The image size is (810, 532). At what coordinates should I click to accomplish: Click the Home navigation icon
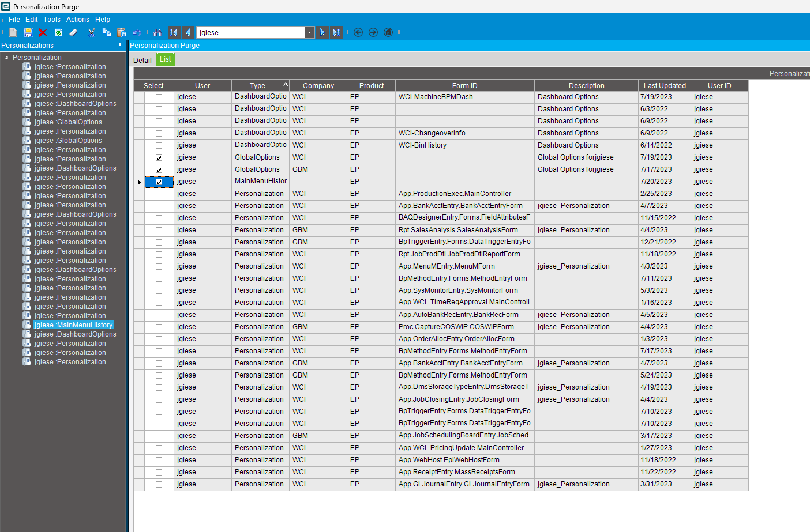tap(388, 32)
